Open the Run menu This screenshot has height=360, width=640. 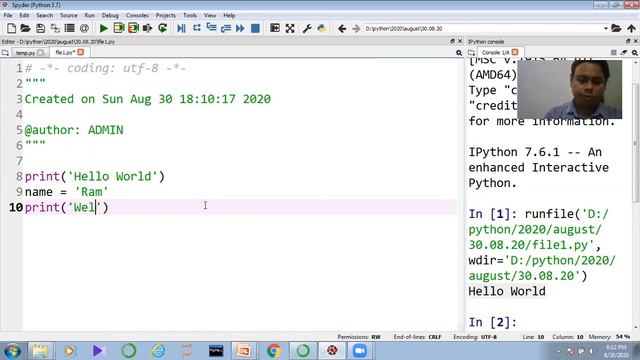coord(90,15)
